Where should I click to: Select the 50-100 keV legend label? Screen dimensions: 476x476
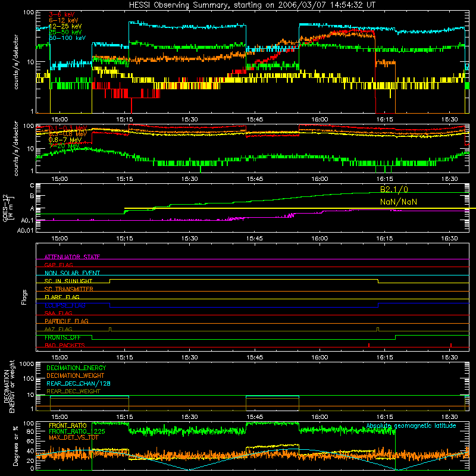click(x=67, y=38)
